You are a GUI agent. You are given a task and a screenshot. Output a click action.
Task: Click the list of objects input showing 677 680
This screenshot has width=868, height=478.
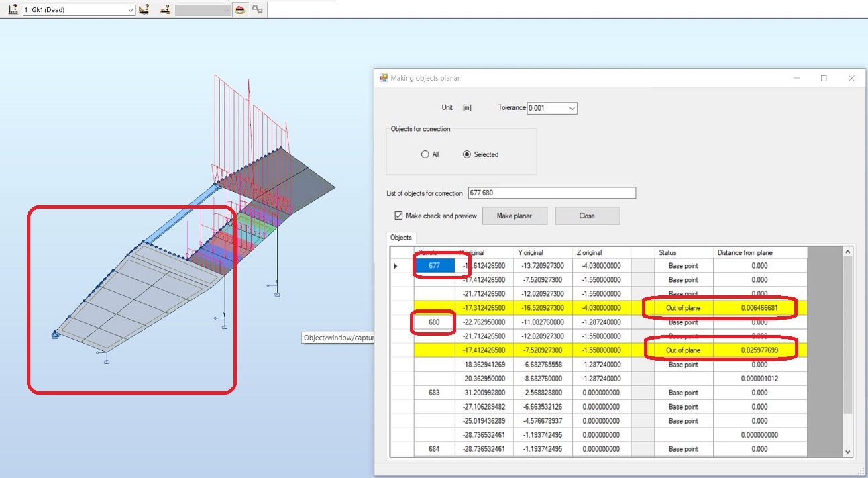(x=553, y=193)
